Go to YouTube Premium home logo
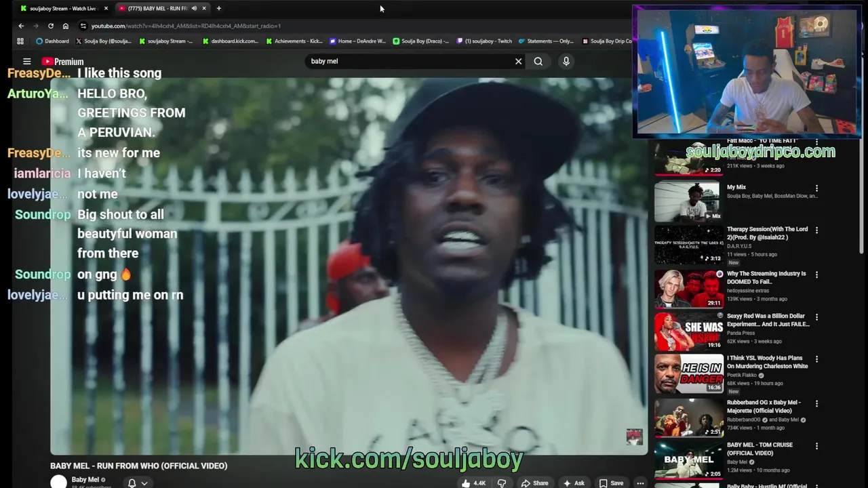This screenshot has height=488, width=868. [x=62, y=62]
